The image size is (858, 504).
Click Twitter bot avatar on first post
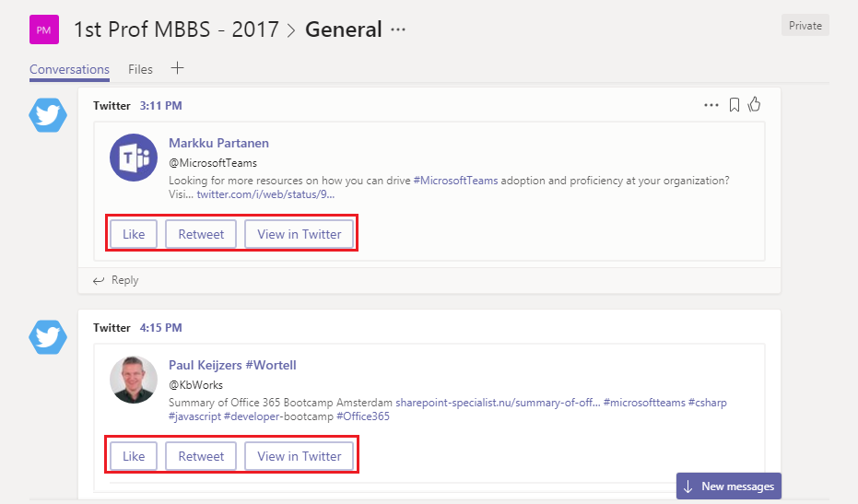point(48,115)
